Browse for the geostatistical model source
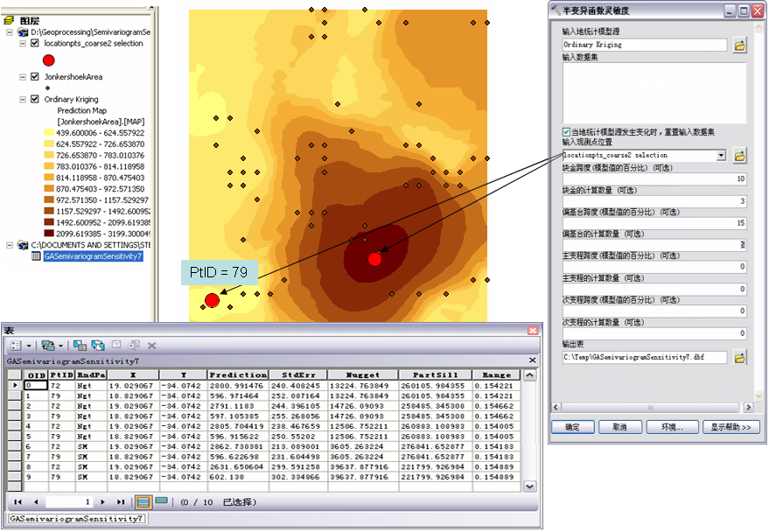Viewport: 769px width, 532px height. 739,45
